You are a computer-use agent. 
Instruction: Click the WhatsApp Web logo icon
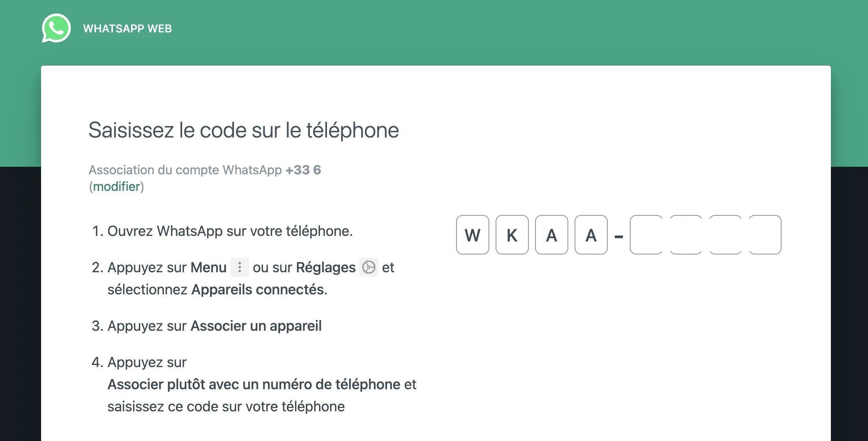56,28
